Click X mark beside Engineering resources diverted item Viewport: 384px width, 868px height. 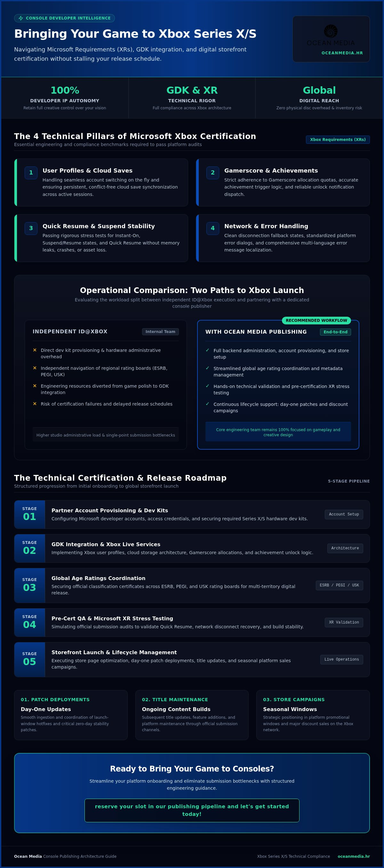(x=35, y=386)
